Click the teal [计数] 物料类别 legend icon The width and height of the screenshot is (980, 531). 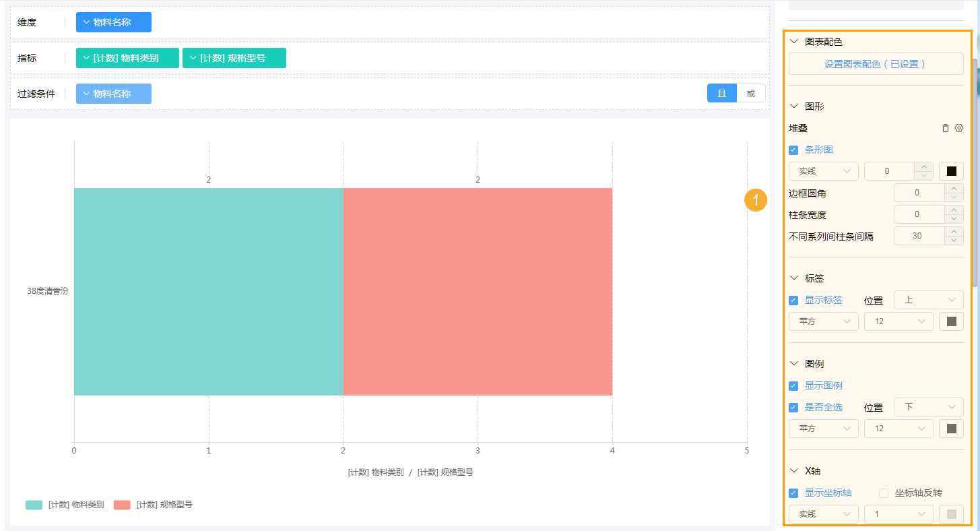(x=34, y=505)
